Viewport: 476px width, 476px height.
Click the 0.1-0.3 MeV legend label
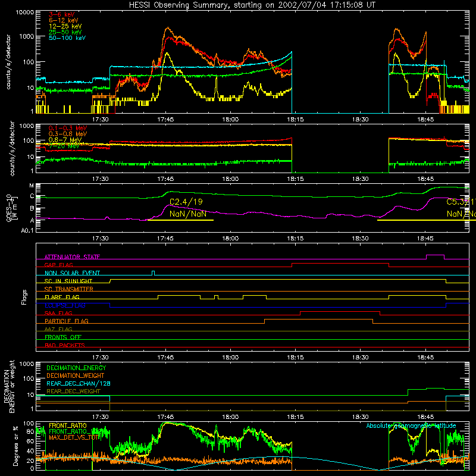coord(68,128)
